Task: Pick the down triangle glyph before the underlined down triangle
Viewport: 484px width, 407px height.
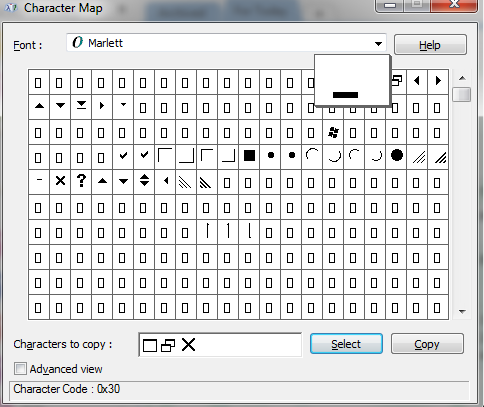Action: (x=60, y=106)
